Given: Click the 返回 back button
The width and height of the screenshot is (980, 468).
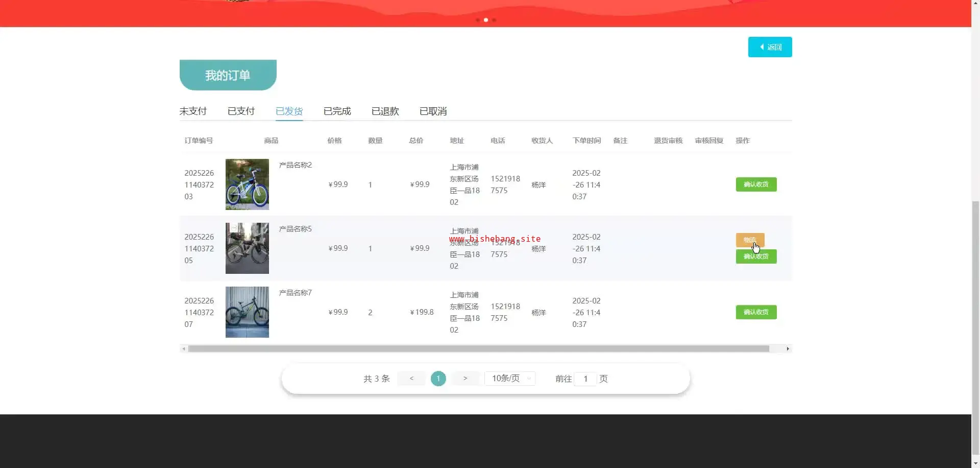Looking at the screenshot, I should coord(770,47).
